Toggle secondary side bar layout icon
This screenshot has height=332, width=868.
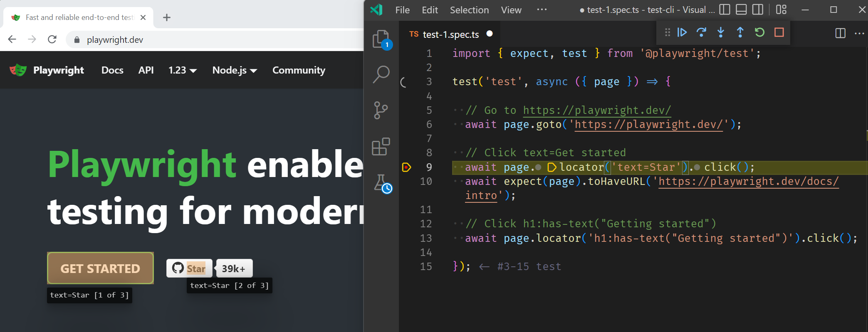pos(758,10)
